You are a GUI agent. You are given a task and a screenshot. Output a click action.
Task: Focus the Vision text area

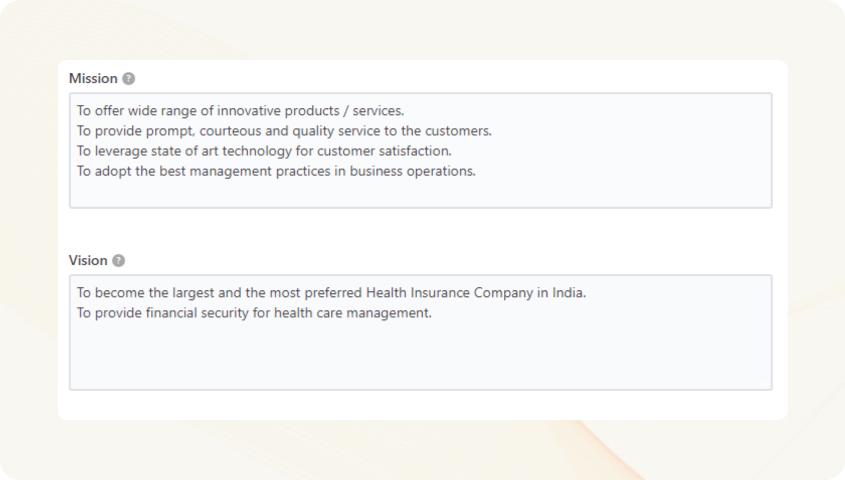[x=420, y=332]
